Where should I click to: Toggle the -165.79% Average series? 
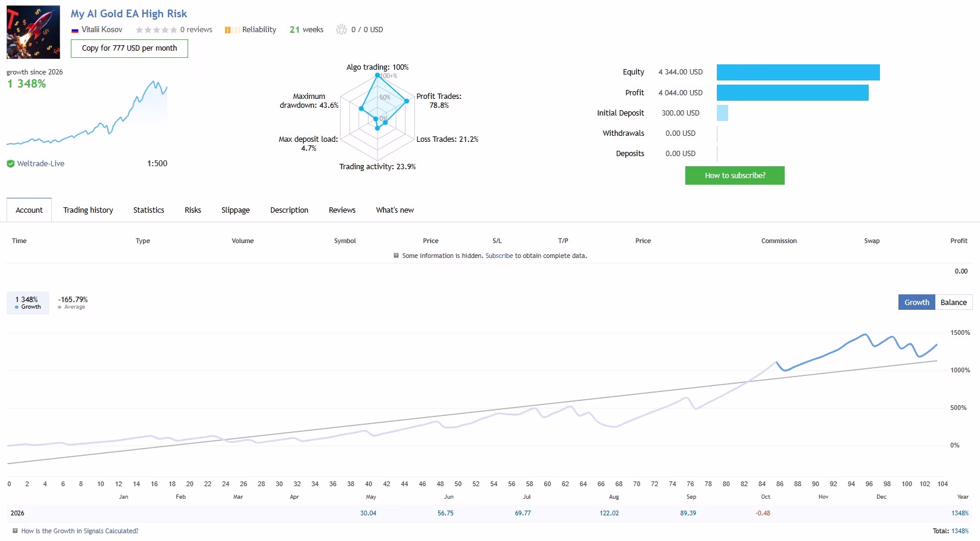pyautogui.click(x=73, y=303)
